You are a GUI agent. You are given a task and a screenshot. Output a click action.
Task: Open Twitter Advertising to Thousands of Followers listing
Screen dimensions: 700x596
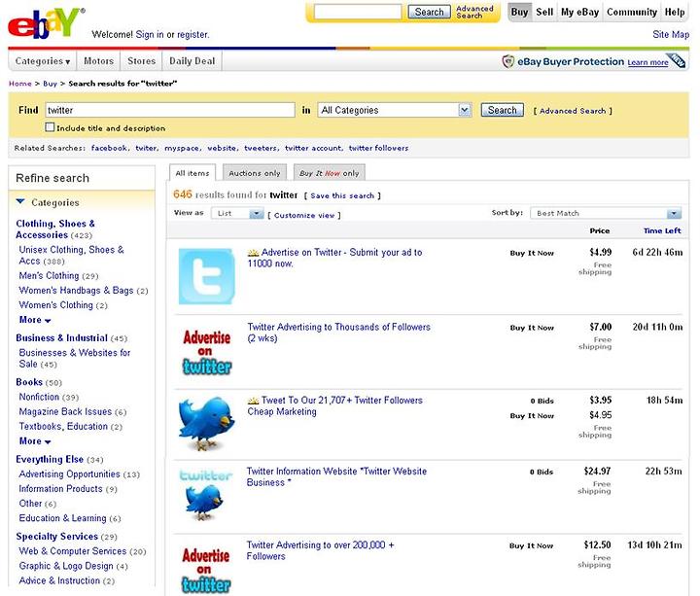pos(339,333)
